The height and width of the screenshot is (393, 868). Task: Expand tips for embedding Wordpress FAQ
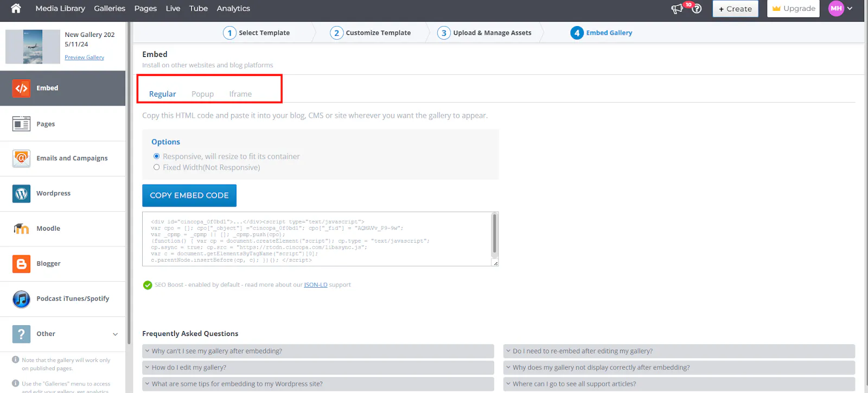(x=318, y=384)
